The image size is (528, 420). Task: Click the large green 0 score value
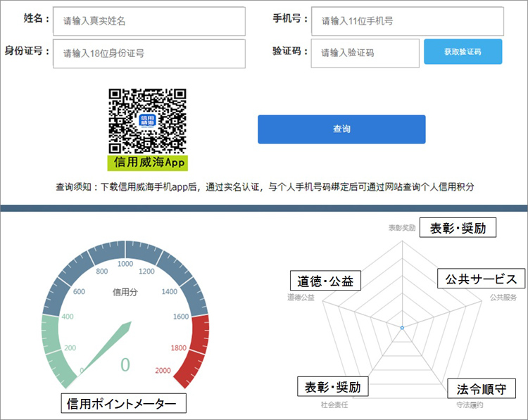point(125,365)
